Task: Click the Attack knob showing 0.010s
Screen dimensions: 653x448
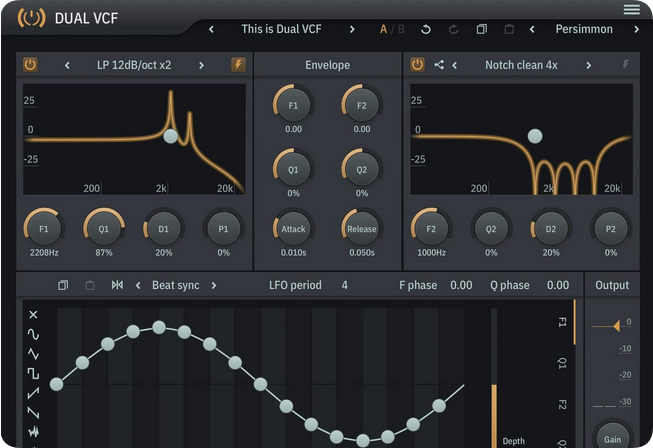Action: tap(293, 229)
